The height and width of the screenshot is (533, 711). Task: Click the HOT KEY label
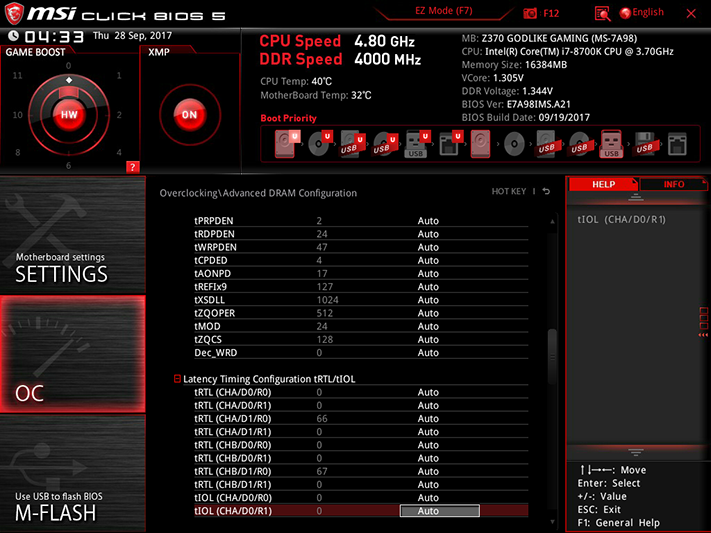point(509,191)
